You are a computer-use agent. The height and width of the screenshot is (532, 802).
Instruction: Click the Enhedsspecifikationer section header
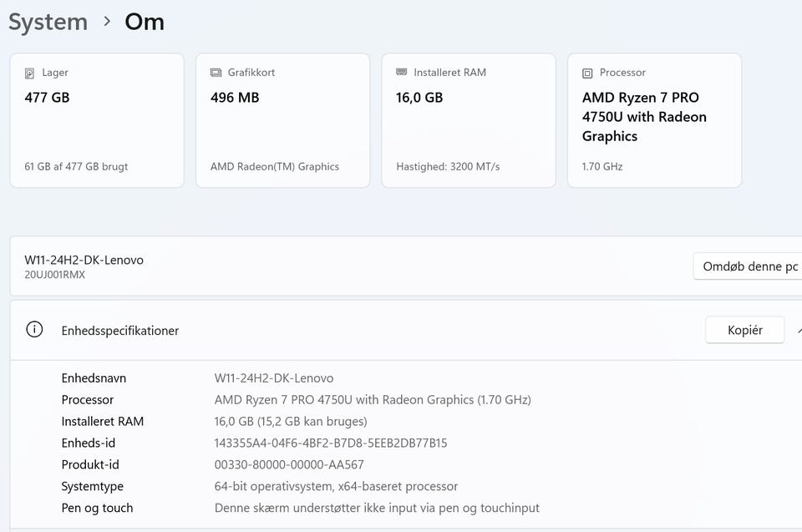pyautogui.click(x=120, y=331)
